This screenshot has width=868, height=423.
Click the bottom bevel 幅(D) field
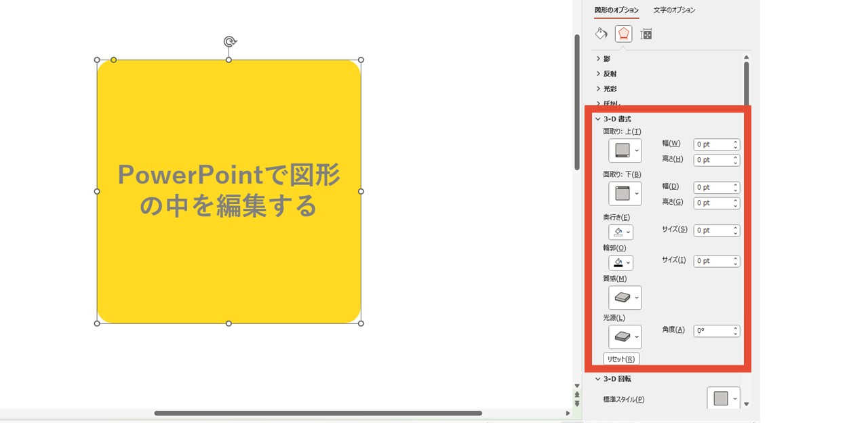[x=713, y=187]
